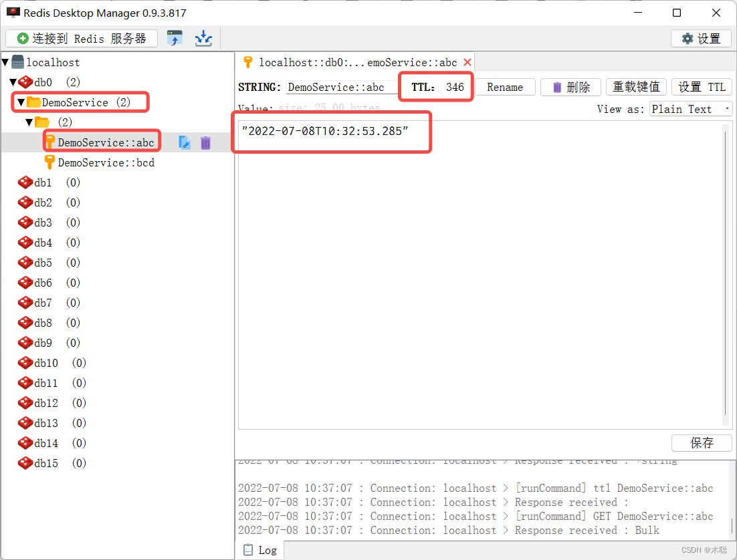Select the db15 database icon
Screen dimensions: 737x560
tap(25, 462)
